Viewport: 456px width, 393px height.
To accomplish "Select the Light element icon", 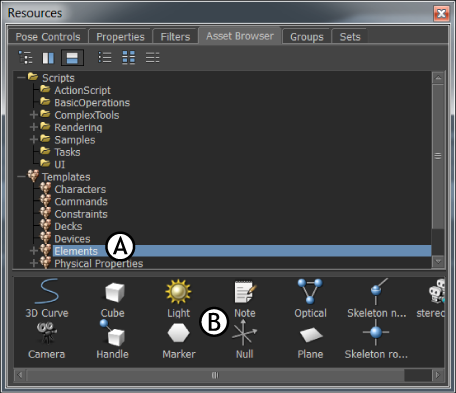I will pyautogui.click(x=178, y=292).
